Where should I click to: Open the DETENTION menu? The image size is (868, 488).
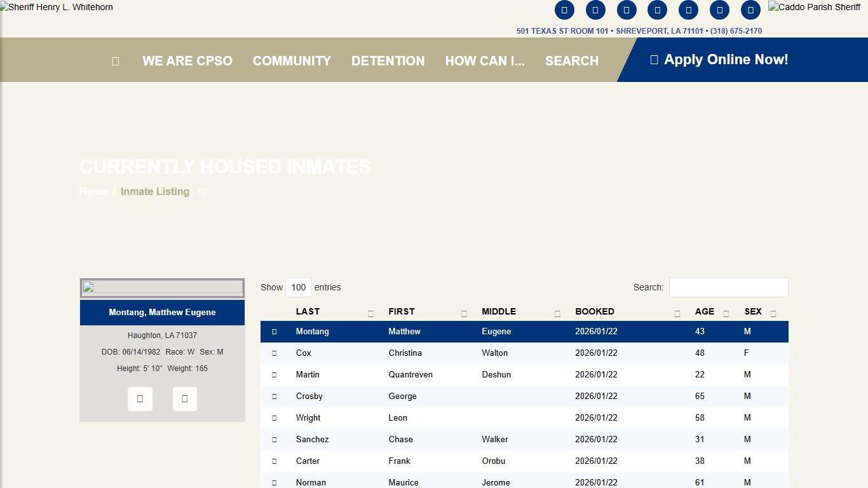click(388, 60)
